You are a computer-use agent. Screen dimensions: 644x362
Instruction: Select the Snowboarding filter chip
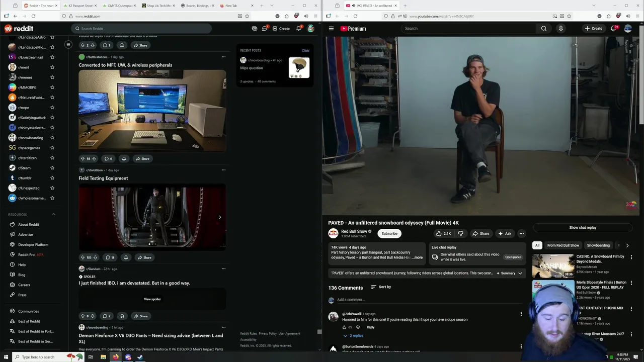(x=598, y=245)
